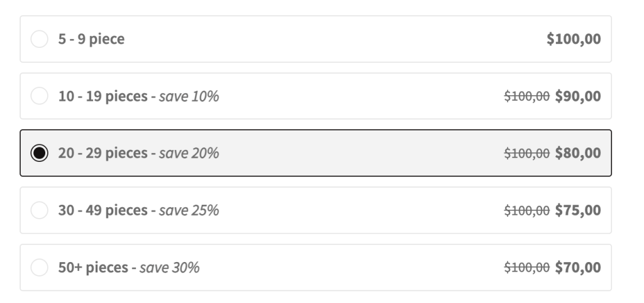Click the "10 - 19 pieces" label text

point(103,96)
